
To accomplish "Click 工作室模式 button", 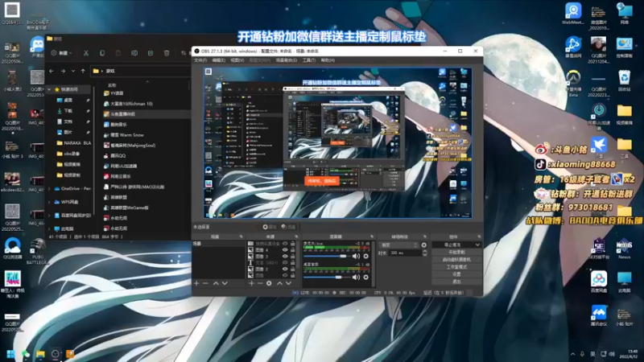I will tap(456, 267).
